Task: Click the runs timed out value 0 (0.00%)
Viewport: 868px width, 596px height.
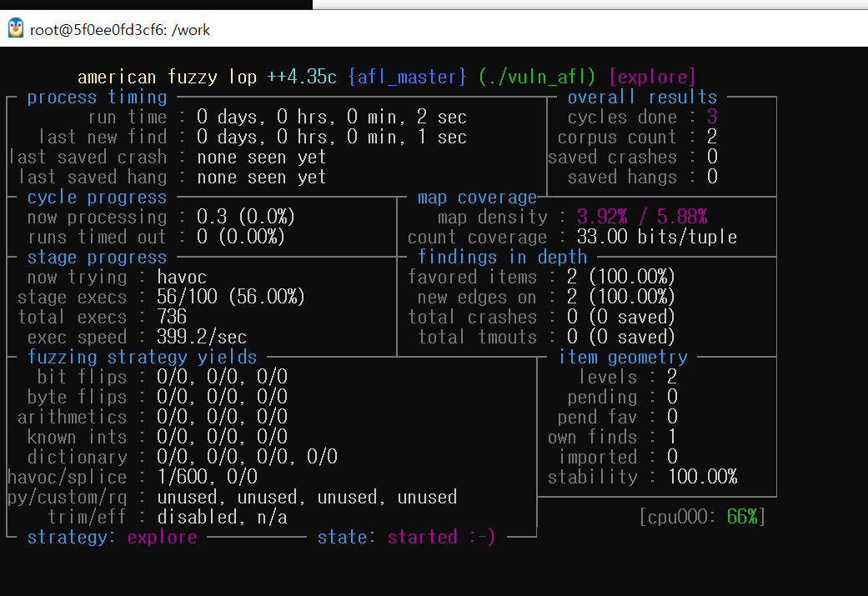Action: pos(241,237)
